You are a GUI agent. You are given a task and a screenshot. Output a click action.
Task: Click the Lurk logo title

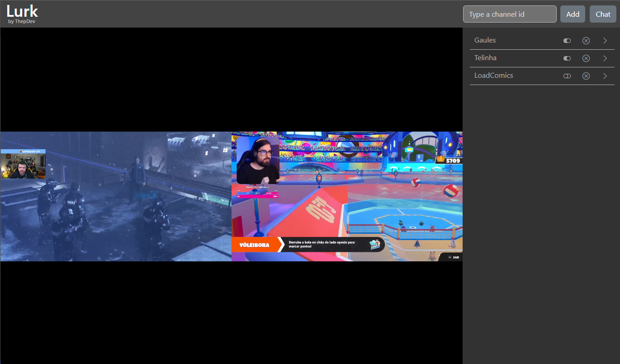click(22, 11)
